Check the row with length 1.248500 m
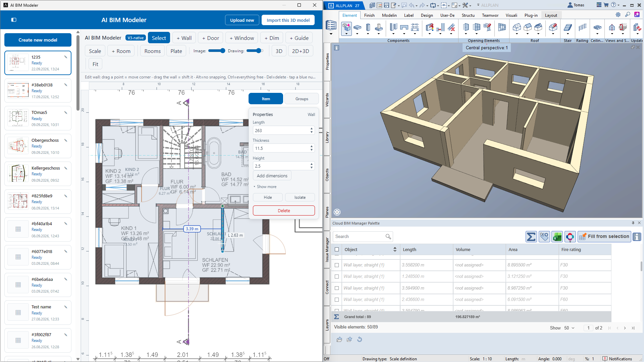This screenshot has width=644, height=362. pyautogui.click(x=337, y=277)
